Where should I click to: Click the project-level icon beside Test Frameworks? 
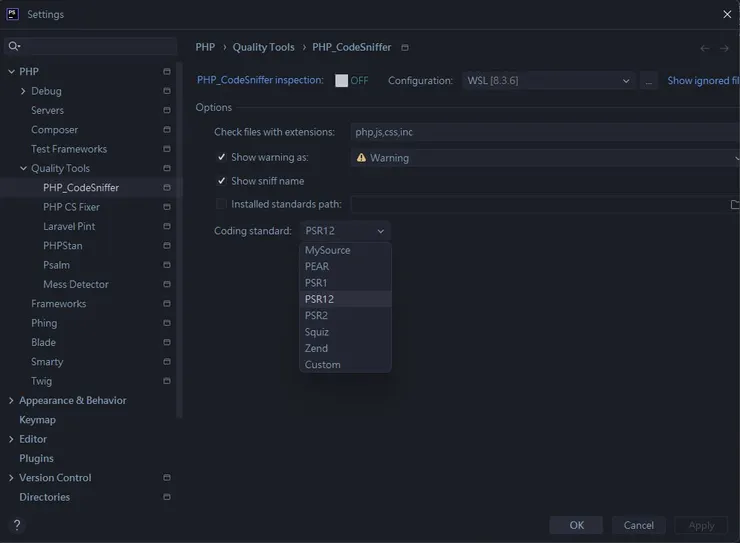tap(167, 149)
